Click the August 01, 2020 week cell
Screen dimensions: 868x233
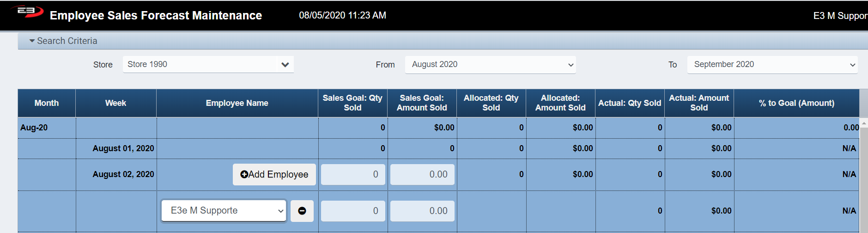pyautogui.click(x=123, y=148)
